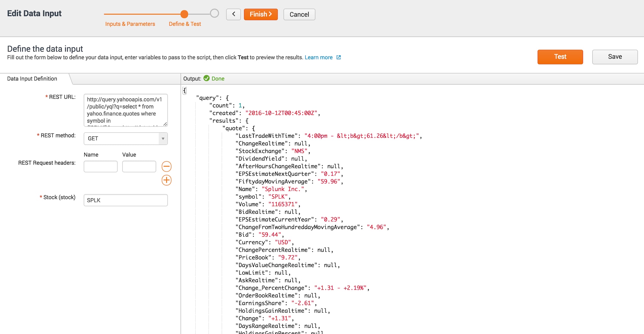Click the "symbol" key in output
644x334 pixels.
(x=248, y=196)
